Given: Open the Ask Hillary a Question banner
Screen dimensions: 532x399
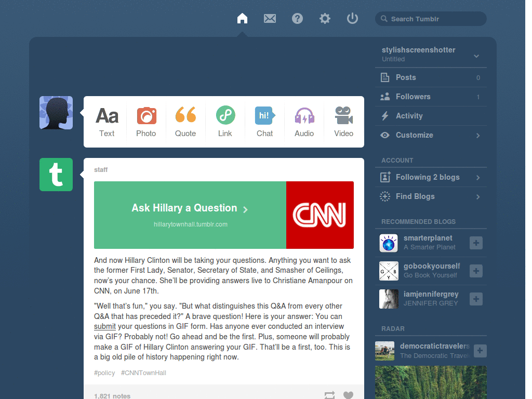Looking at the screenshot, I should tap(190, 215).
